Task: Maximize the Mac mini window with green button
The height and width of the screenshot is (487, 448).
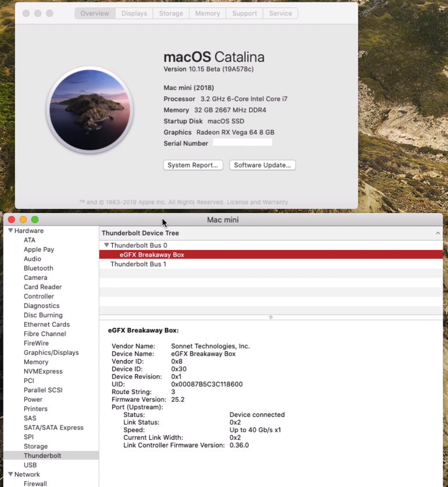Action: click(x=35, y=220)
